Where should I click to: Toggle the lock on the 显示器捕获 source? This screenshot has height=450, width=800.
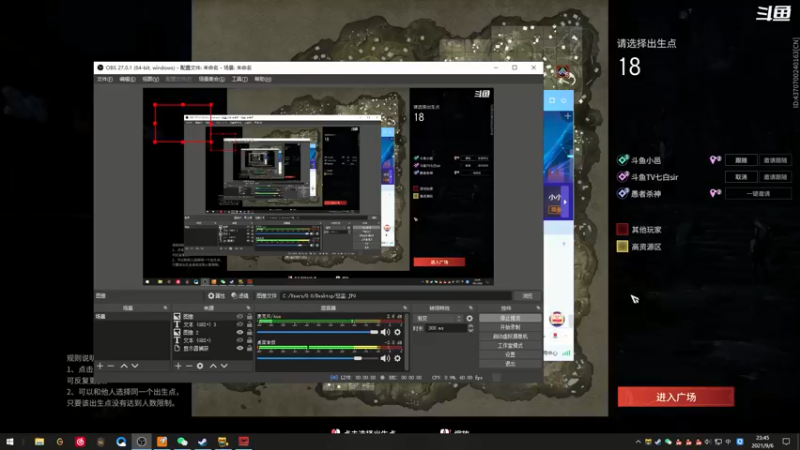[x=249, y=348]
